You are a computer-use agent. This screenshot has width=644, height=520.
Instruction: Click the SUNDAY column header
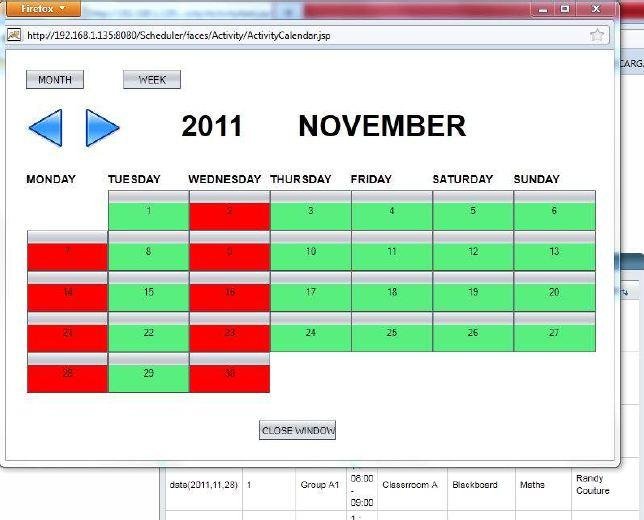point(536,179)
